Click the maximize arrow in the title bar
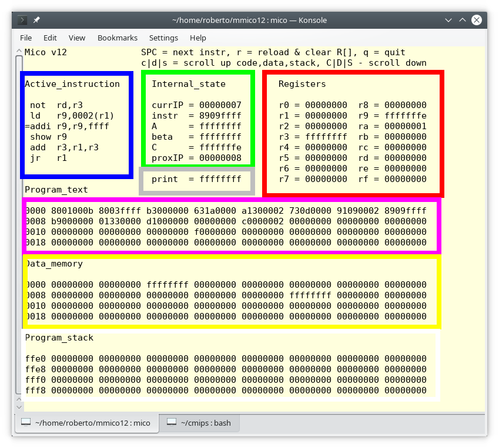 coord(463,19)
